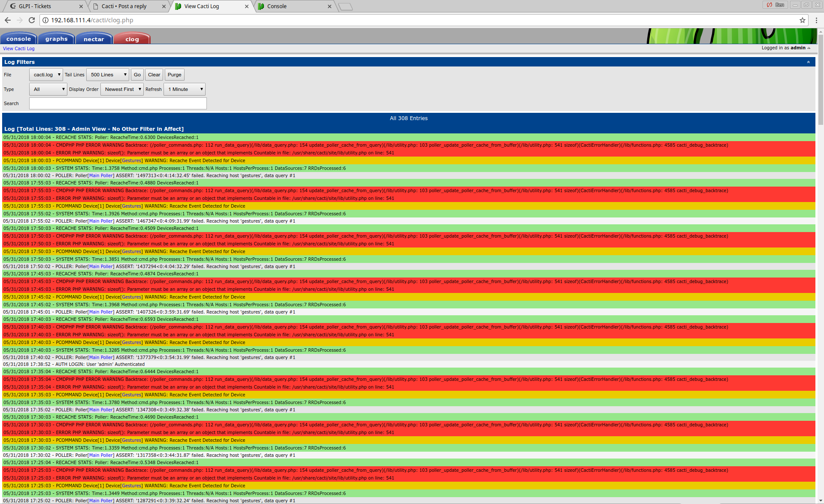Select the 18:00:03 SYSTEM STATS row
Viewport: 824px width, 504px height.
coord(409,169)
